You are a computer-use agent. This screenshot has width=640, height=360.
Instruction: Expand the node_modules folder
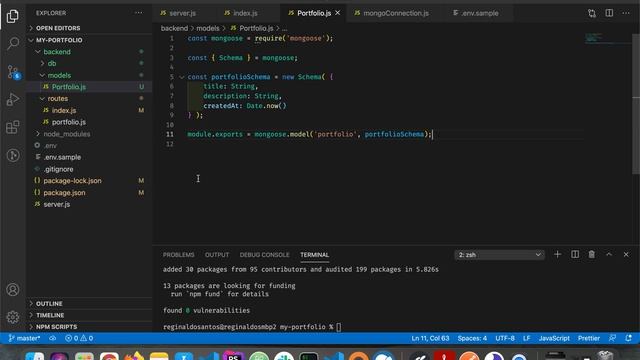coord(67,134)
